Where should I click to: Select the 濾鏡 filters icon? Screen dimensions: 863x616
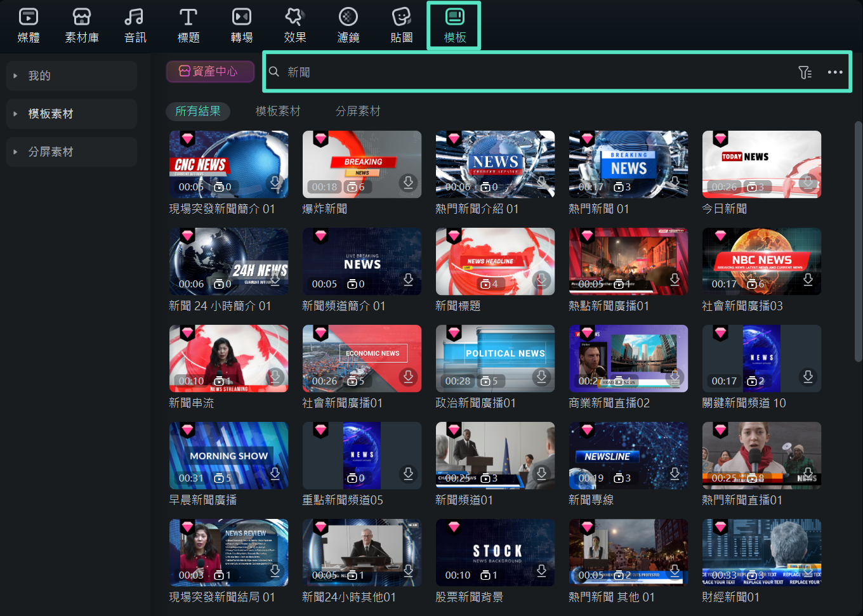point(348,25)
